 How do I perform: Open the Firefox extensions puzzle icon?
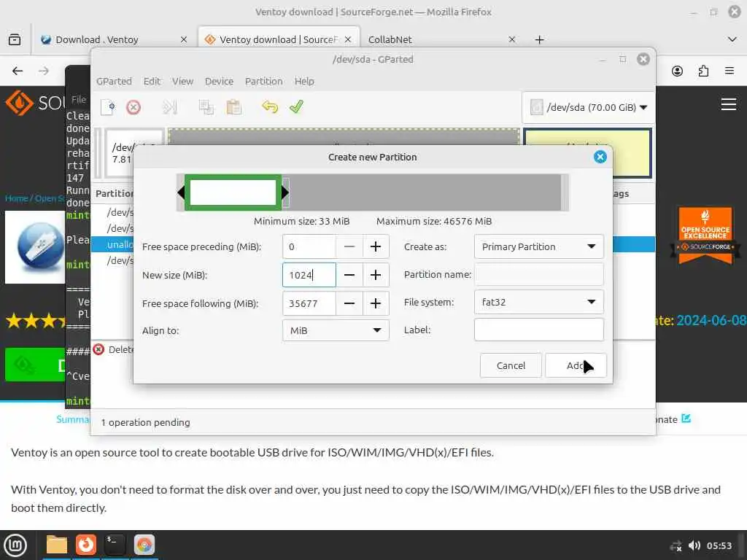click(x=703, y=71)
